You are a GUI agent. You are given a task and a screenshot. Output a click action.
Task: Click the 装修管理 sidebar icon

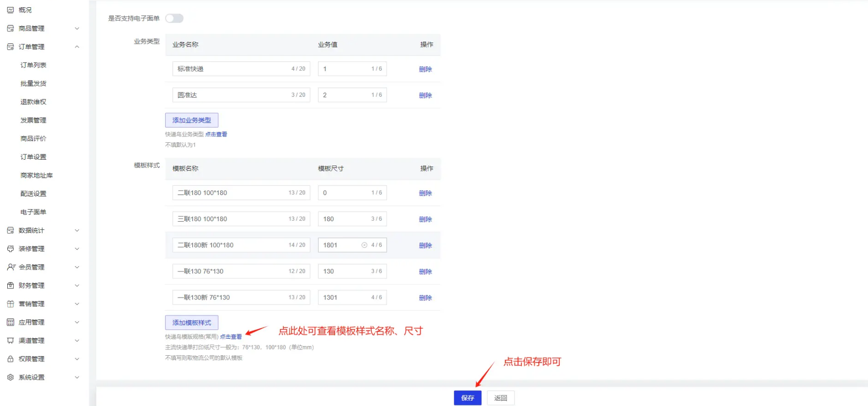coord(10,249)
